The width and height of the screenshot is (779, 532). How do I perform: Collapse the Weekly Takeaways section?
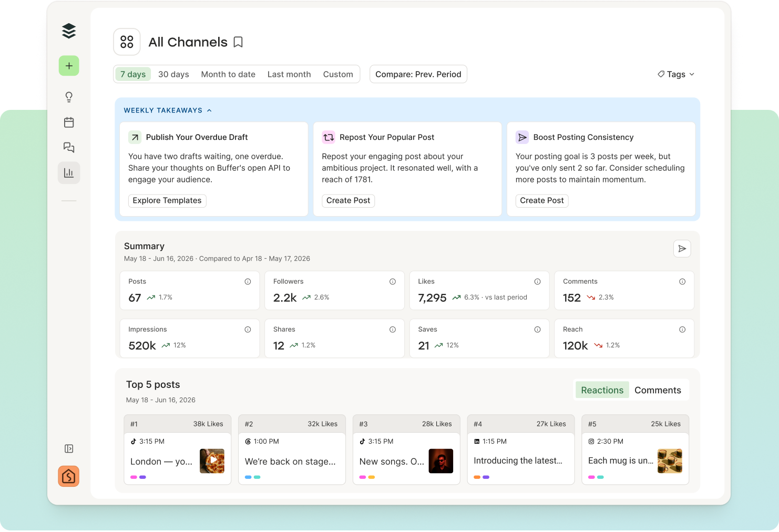point(168,110)
